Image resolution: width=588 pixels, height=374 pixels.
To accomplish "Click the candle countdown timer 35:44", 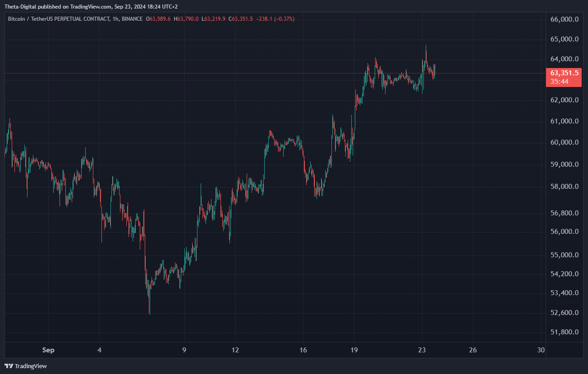I will [559, 82].
